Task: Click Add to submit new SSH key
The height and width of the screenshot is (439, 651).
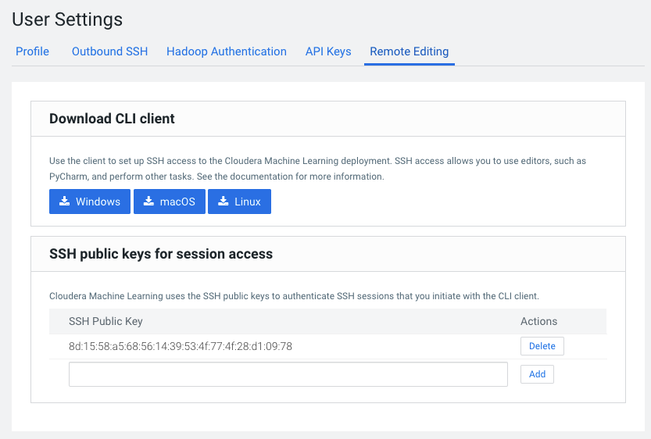Action: 537,374
